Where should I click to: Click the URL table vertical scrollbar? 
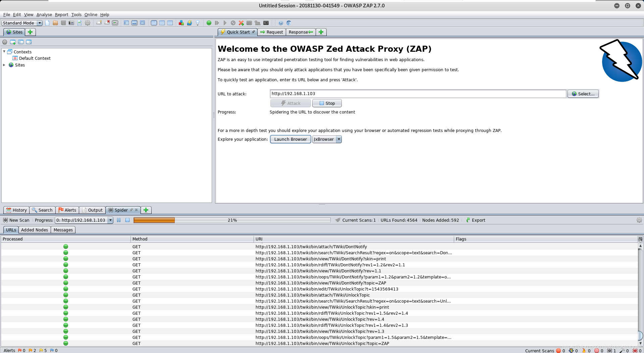point(640,295)
